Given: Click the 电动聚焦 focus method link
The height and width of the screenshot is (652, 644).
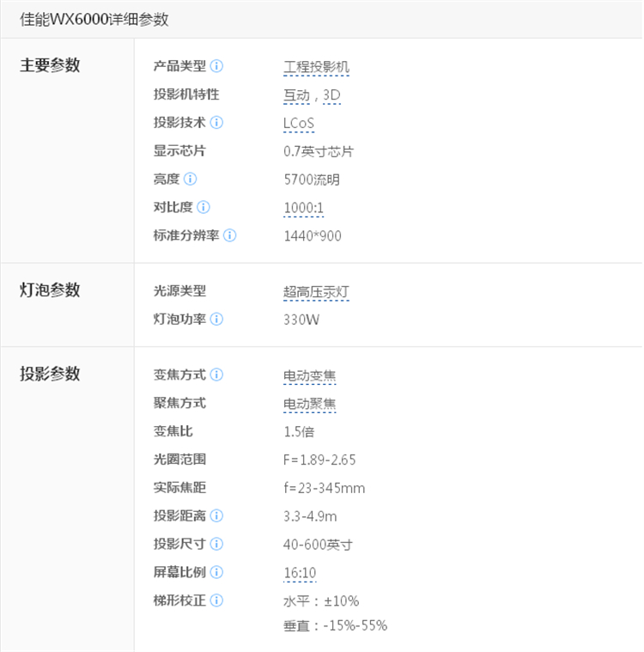Looking at the screenshot, I should coord(309,404).
